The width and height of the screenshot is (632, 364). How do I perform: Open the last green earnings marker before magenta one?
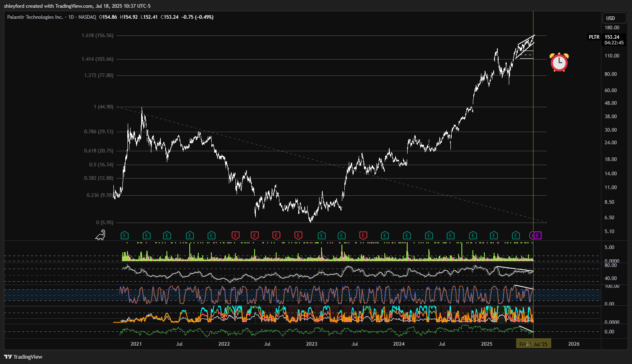516,235
